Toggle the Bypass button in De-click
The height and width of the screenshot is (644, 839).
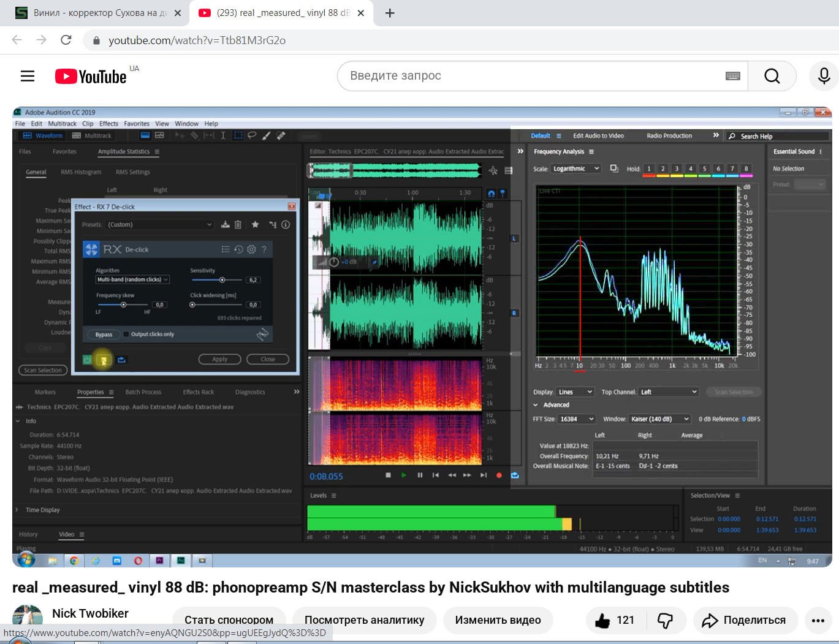tap(104, 335)
